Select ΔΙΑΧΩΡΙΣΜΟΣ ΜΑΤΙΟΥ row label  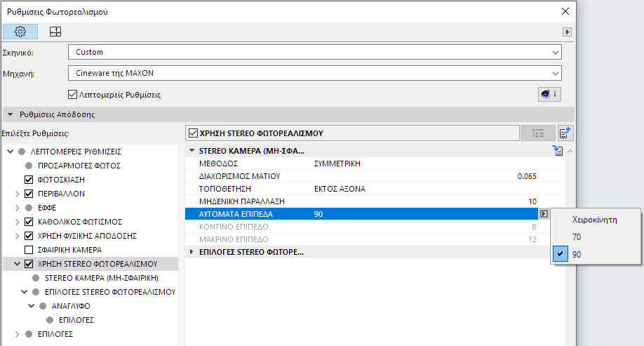(x=239, y=176)
